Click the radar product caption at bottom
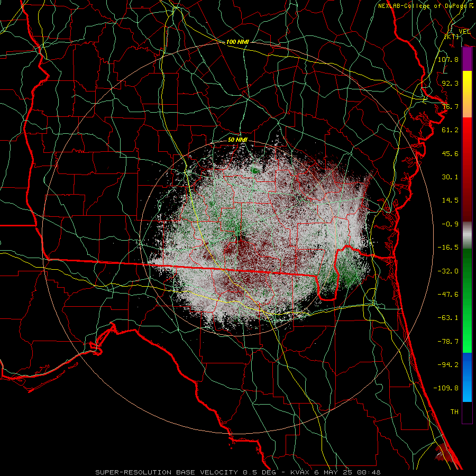476x476 pixels. pos(238,472)
